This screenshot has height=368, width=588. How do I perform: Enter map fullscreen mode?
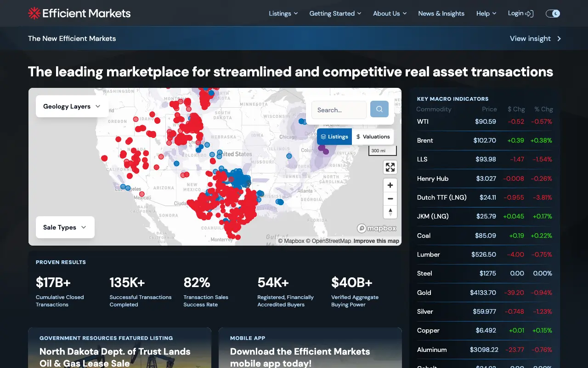tap(390, 167)
